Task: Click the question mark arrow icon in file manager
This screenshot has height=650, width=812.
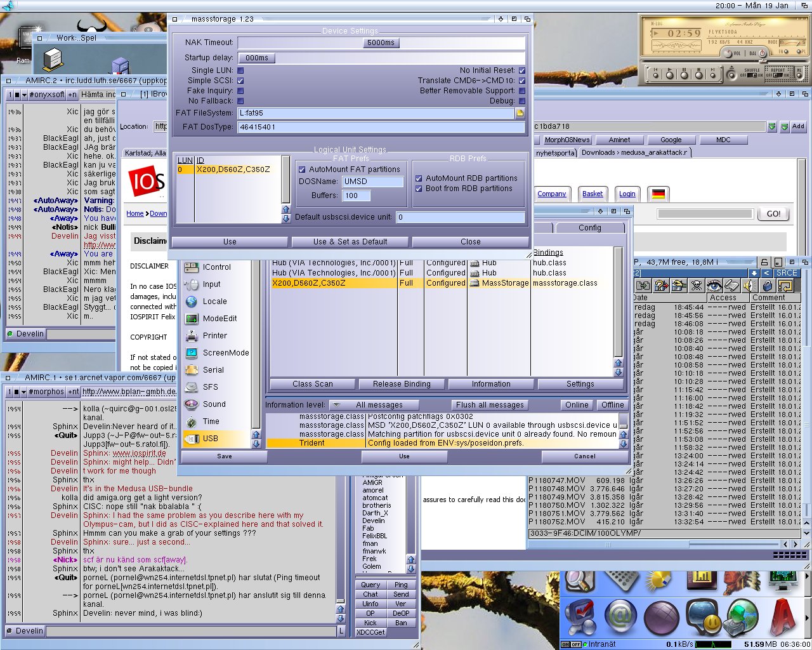Action: point(661,286)
